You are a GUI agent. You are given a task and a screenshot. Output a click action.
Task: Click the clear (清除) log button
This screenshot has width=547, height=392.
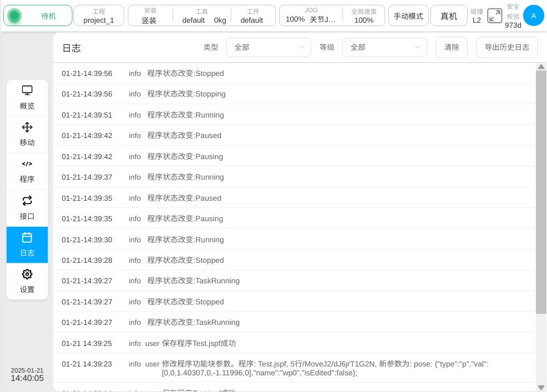(x=452, y=48)
